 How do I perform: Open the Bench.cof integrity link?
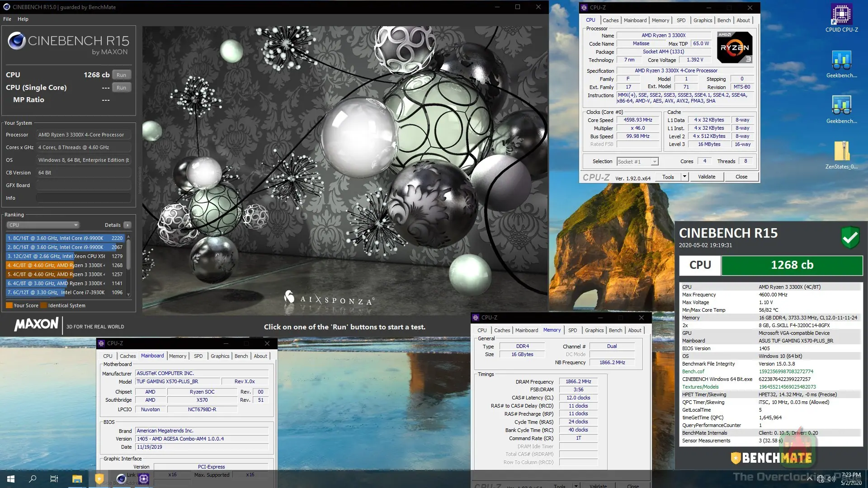(x=693, y=371)
